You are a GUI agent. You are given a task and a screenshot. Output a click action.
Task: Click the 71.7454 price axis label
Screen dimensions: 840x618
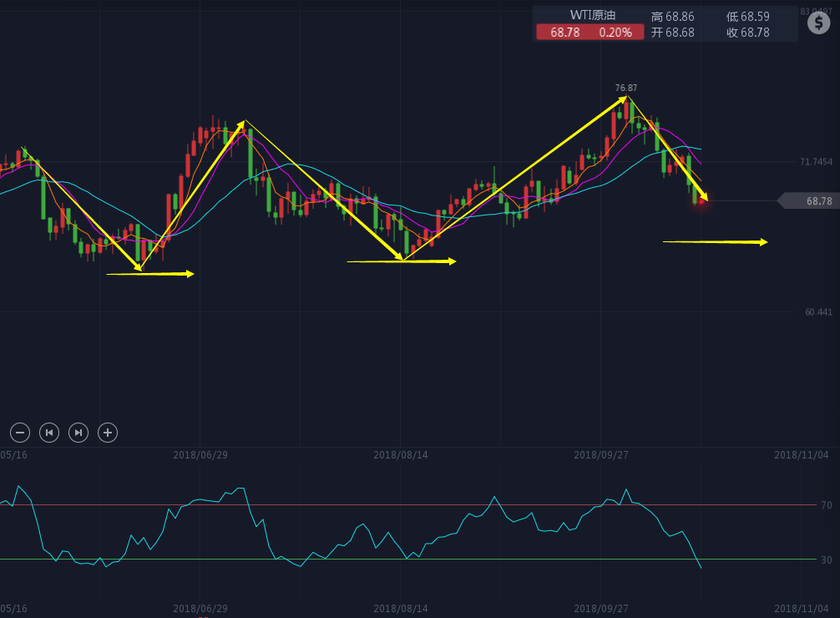point(816,162)
